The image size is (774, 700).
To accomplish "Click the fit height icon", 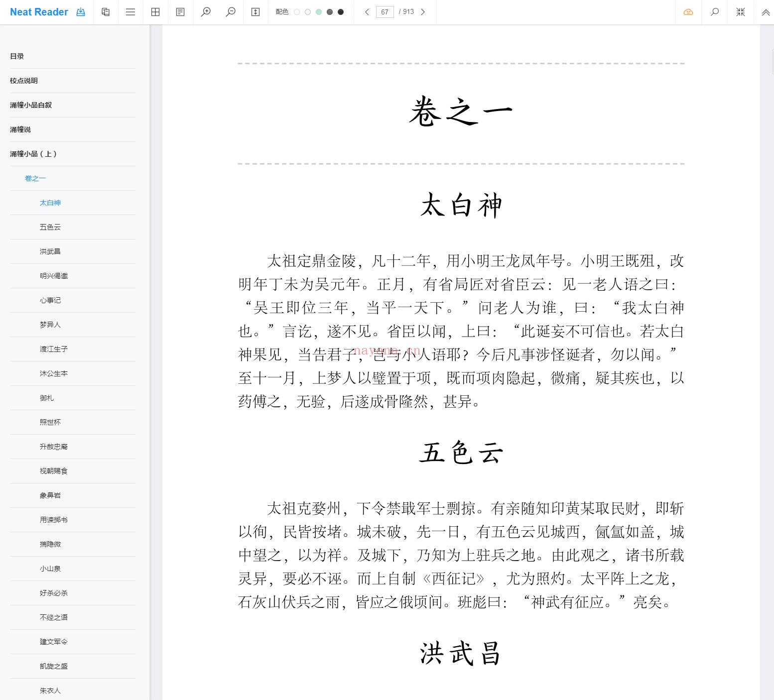I will 256,12.
